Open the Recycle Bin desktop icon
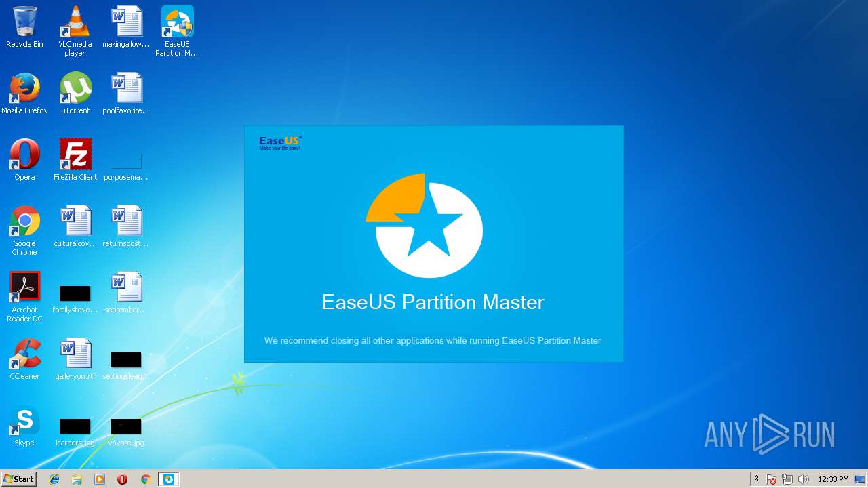868x488 pixels. [x=24, y=27]
